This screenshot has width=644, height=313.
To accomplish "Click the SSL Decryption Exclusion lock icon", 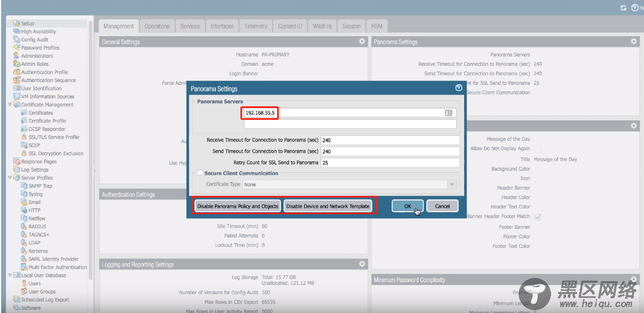I will tap(24, 153).
